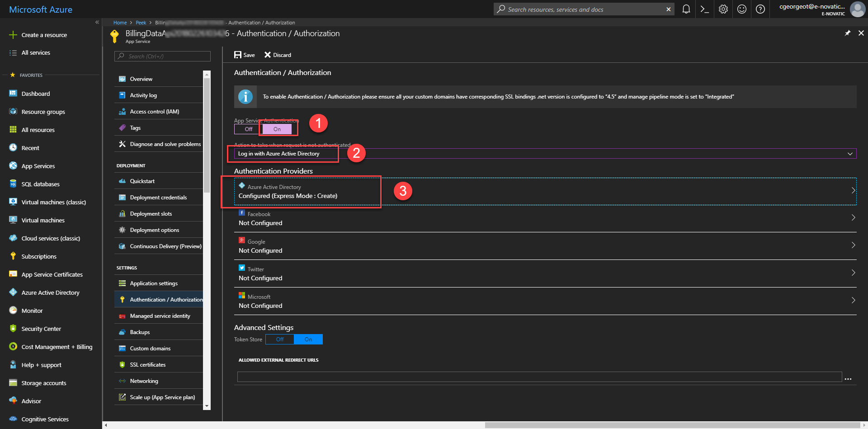Click the user account avatar
The width and height of the screenshot is (868, 429).
click(858, 9)
